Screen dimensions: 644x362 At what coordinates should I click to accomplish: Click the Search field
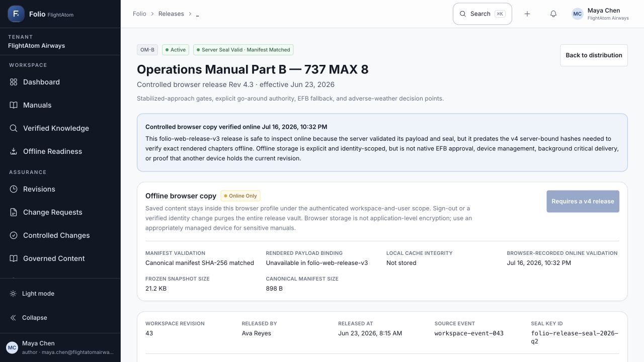coord(482,14)
